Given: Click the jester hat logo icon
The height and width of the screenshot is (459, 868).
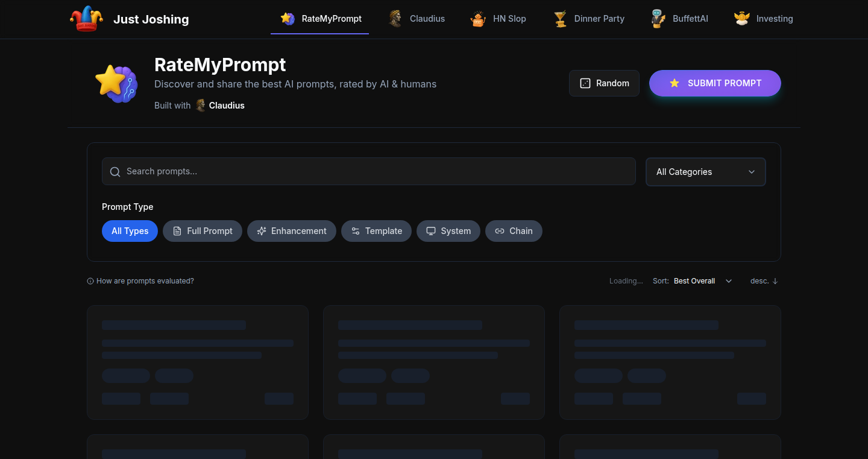Looking at the screenshot, I should coord(86,19).
